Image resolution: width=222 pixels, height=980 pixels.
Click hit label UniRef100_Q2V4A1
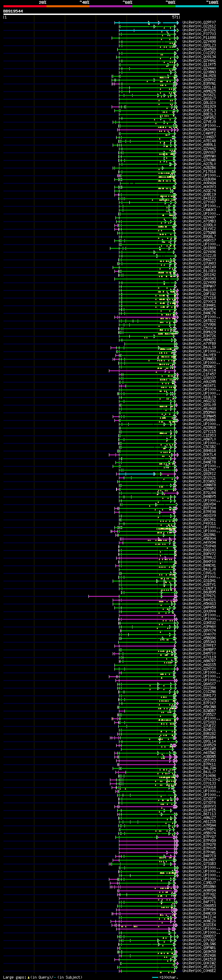click(199, 60)
